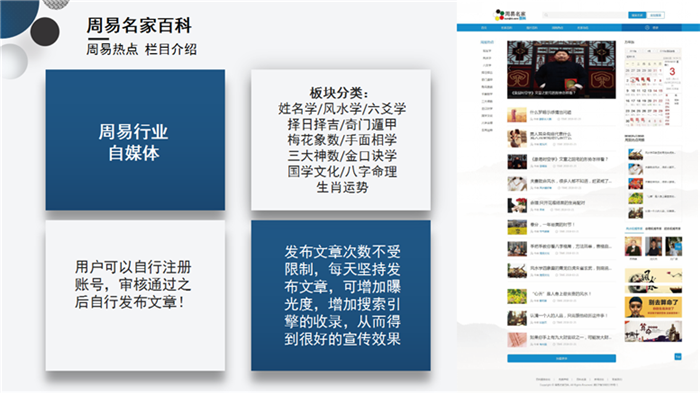The image size is (700, 393).
Task: Click the Top back-to-top icon at bottom
Action: [x=678, y=356]
